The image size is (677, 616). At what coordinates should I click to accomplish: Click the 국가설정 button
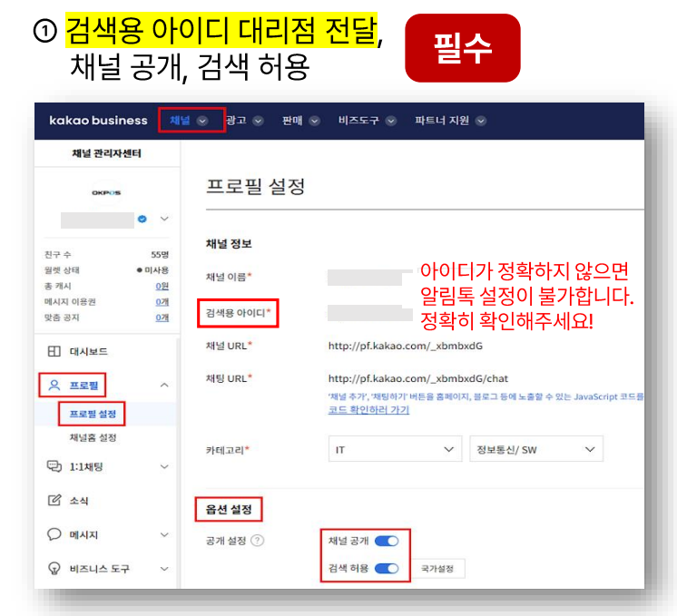[439, 569]
